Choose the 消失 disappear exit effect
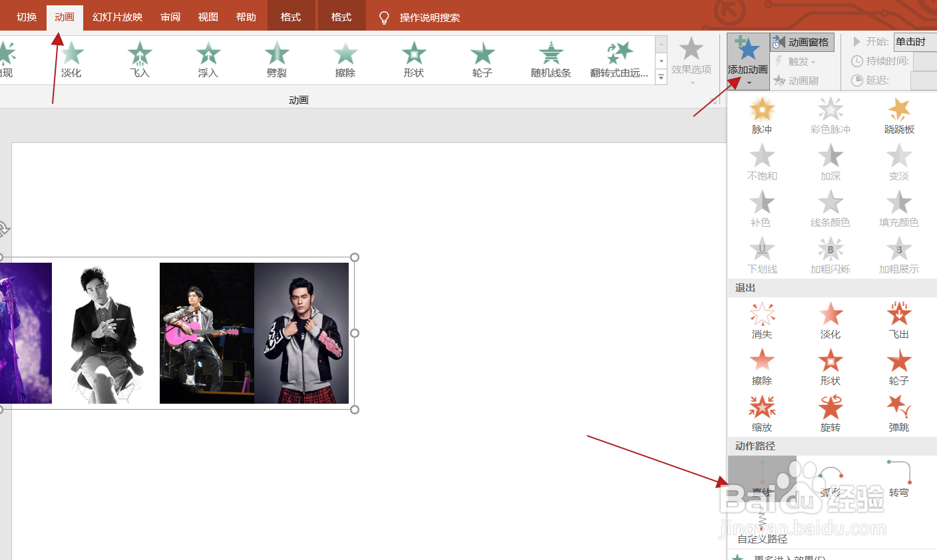 coord(762,321)
